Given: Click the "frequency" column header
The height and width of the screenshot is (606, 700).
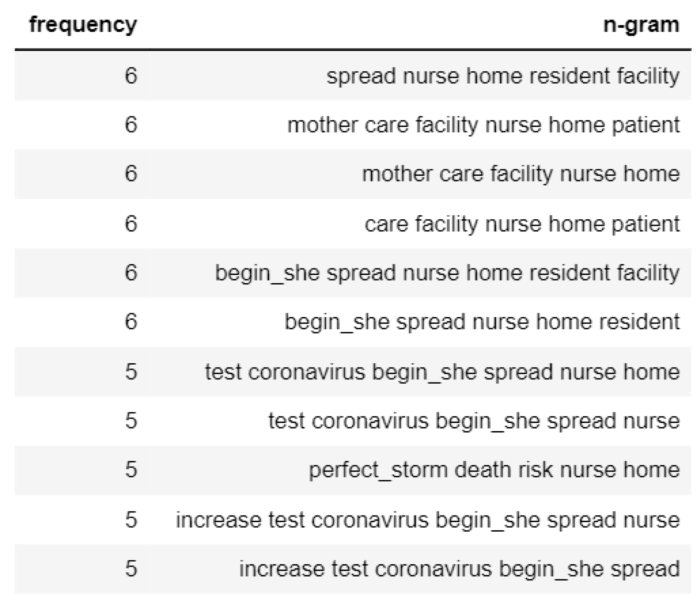Looking at the screenshot, I should (x=83, y=25).
